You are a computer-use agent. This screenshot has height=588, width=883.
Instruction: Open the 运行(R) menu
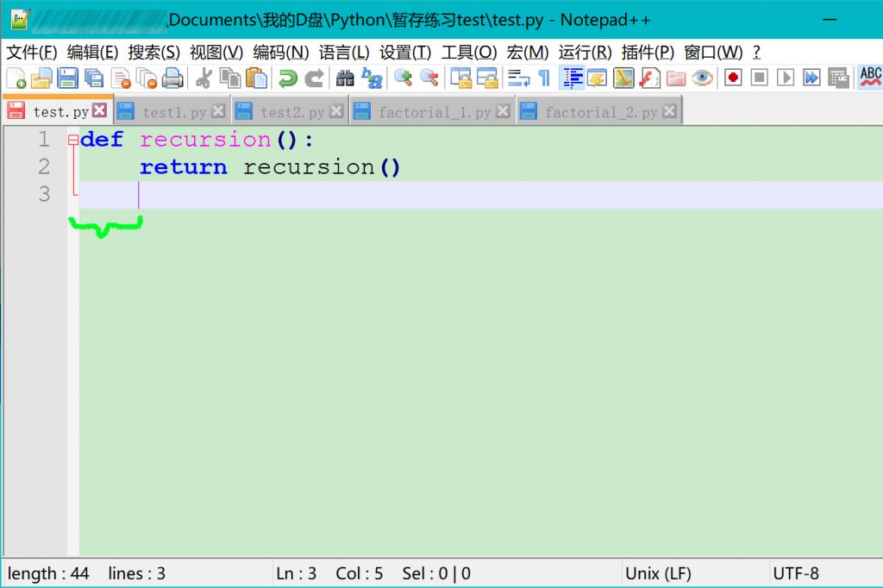(x=585, y=53)
